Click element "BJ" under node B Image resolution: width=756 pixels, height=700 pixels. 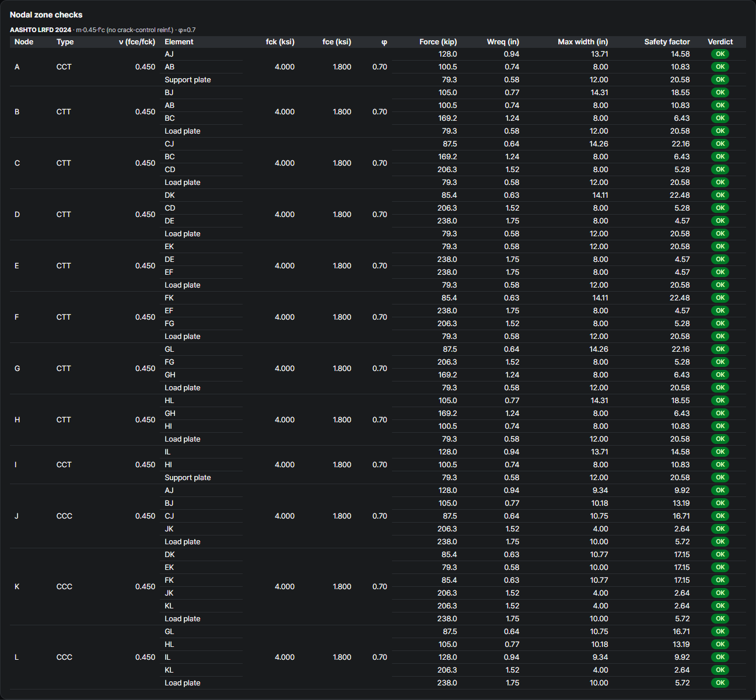(x=169, y=93)
